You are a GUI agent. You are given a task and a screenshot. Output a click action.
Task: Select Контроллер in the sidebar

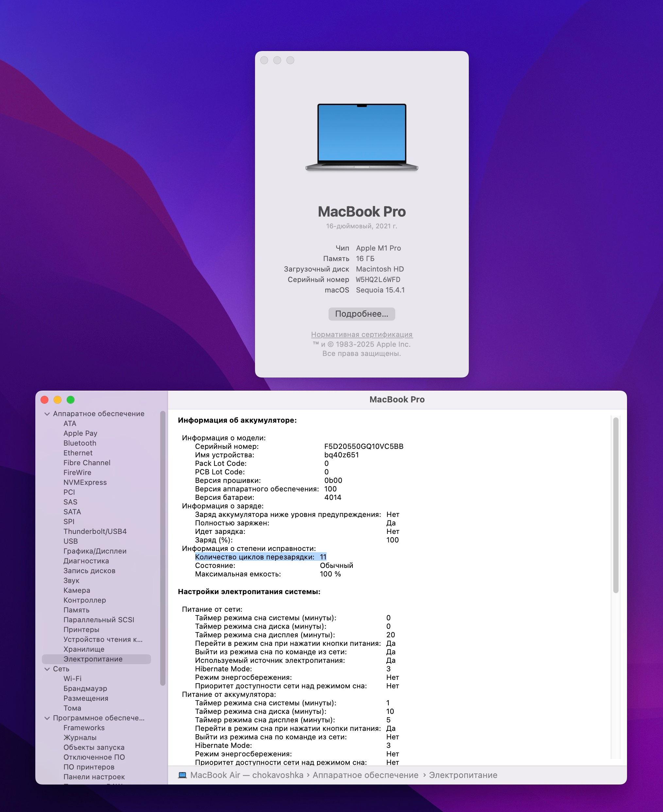tap(85, 600)
